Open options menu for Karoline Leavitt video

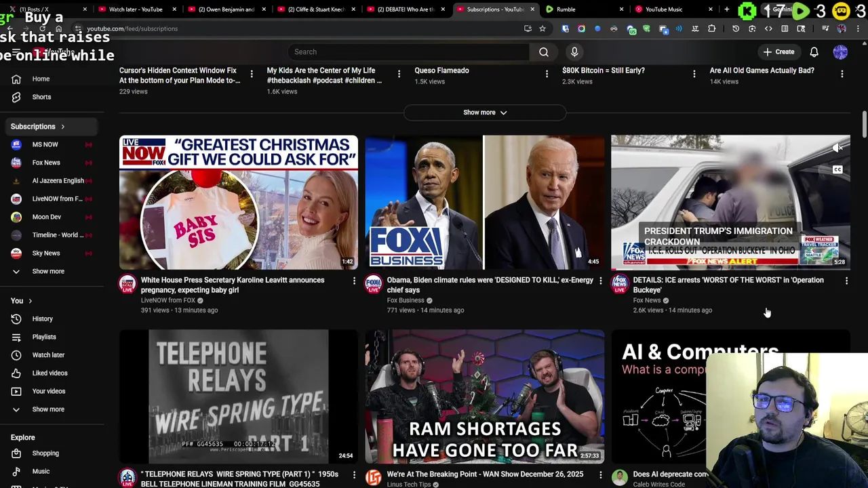coord(354,280)
